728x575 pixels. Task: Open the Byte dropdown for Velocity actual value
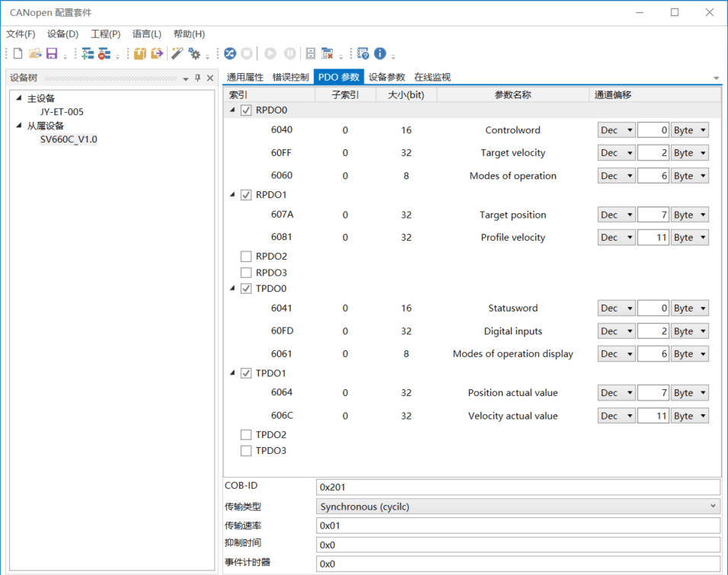(689, 416)
